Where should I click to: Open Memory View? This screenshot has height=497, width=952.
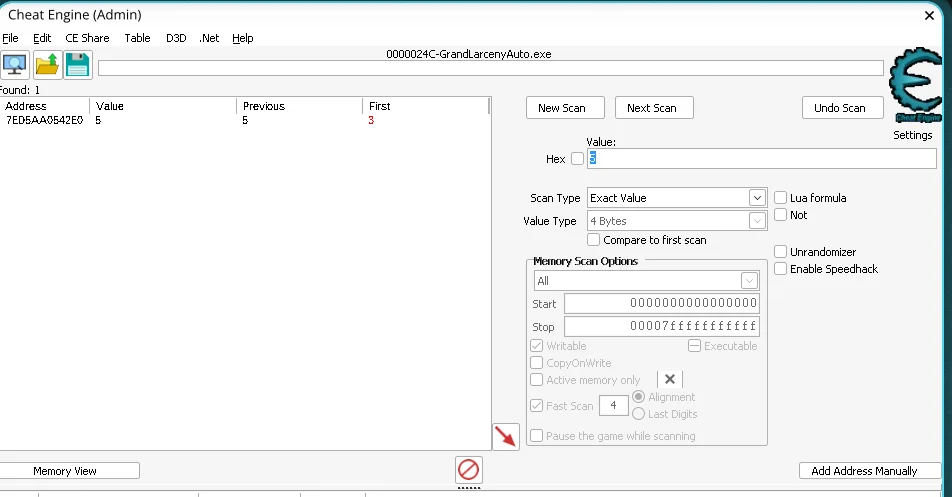[68, 471]
